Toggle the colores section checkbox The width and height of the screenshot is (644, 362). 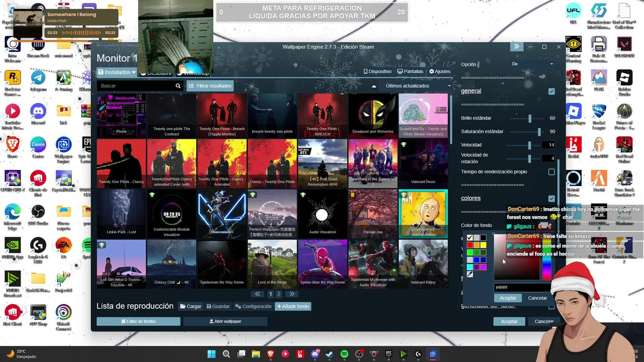pos(551,199)
